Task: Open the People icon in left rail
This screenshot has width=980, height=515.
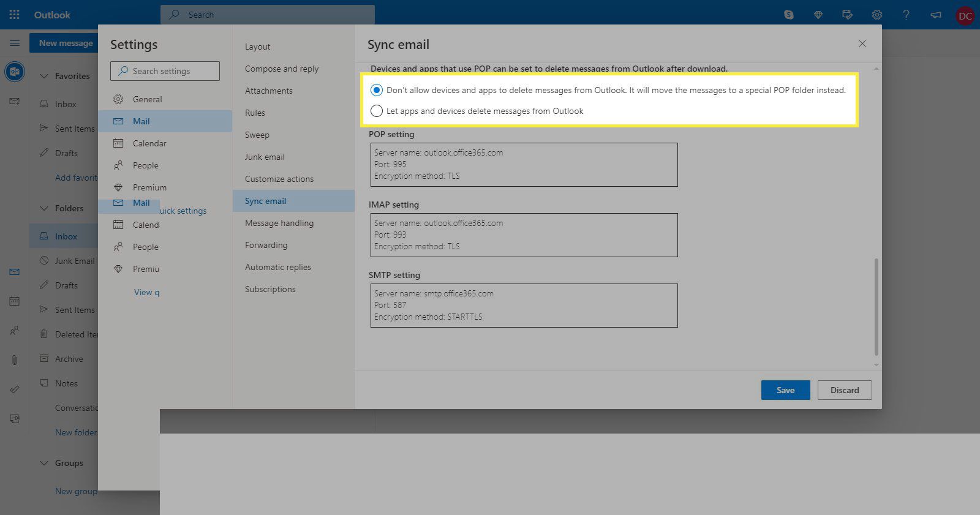Action: pyautogui.click(x=15, y=331)
